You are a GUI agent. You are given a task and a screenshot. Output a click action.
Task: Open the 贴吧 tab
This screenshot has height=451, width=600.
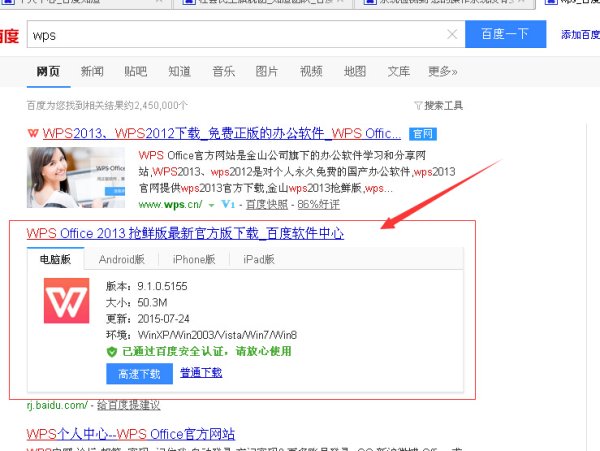coord(136,72)
